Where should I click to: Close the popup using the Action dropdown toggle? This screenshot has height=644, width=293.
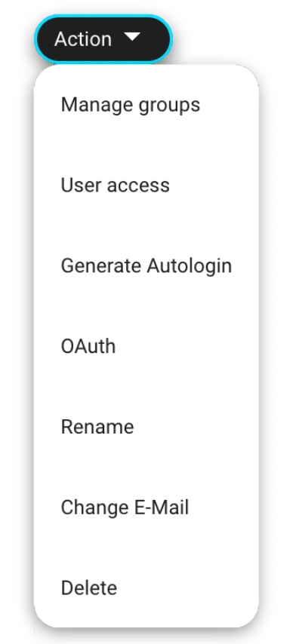[x=103, y=39]
